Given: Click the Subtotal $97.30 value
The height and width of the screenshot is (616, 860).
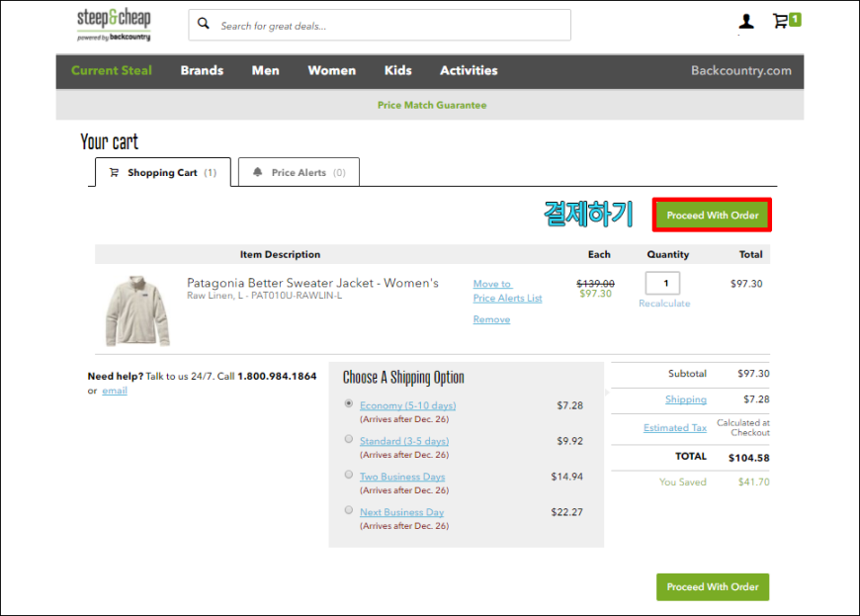Looking at the screenshot, I should click(753, 374).
